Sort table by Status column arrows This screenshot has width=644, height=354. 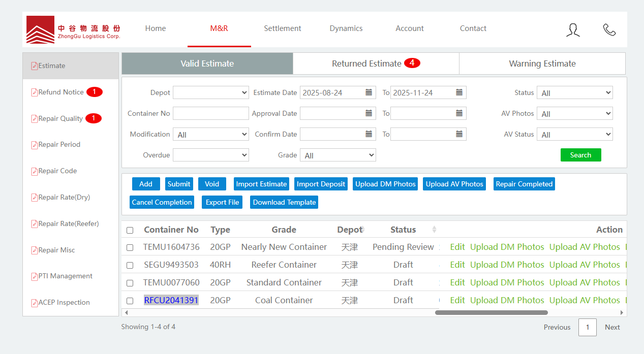[434, 230]
